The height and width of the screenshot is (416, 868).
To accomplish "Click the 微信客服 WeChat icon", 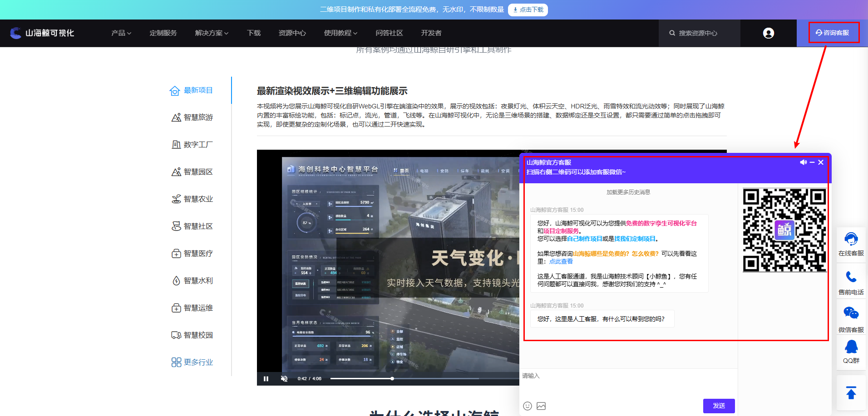I will coord(851,313).
